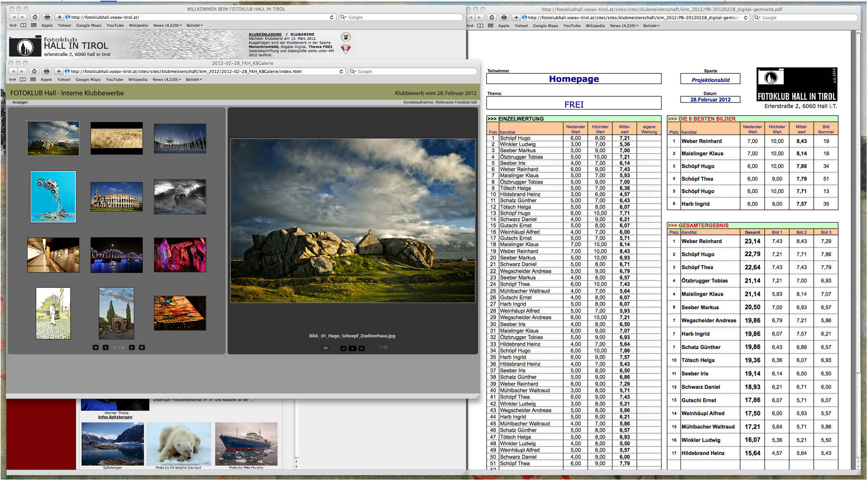The height and width of the screenshot is (481, 868).
Task: Click Print icon in Fotoklub main window
Action: point(47,17)
